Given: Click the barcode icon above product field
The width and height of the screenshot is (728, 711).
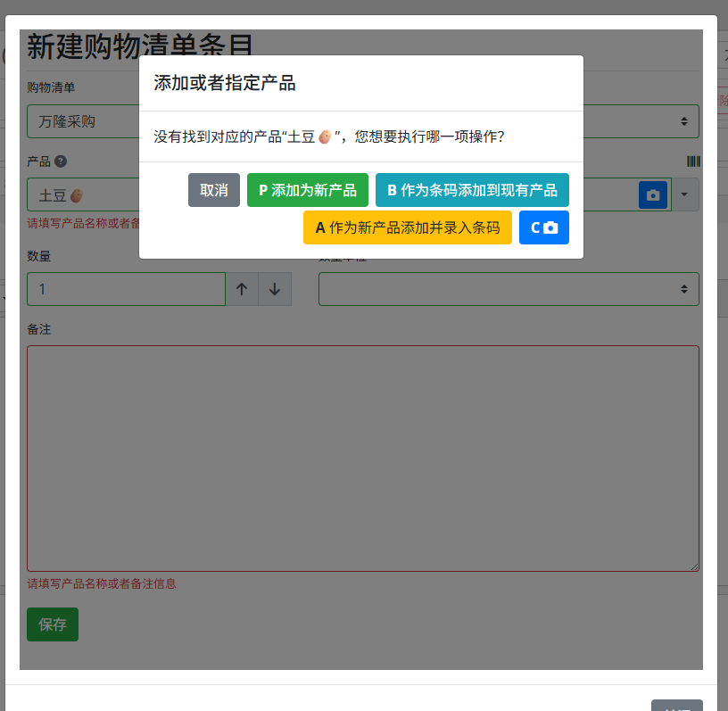Looking at the screenshot, I should (693, 161).
